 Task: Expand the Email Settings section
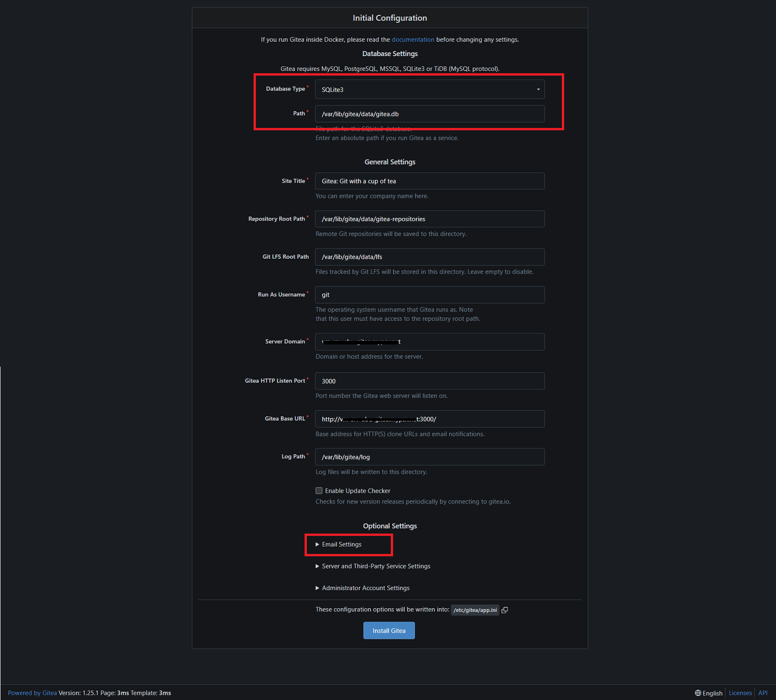coord(342,545)
